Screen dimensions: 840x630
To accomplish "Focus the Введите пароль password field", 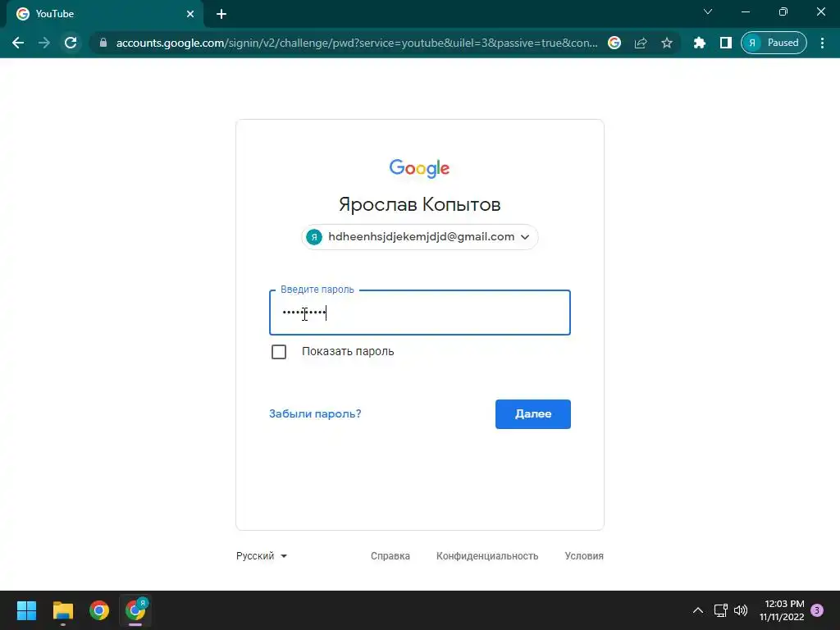I will (419, 313).
